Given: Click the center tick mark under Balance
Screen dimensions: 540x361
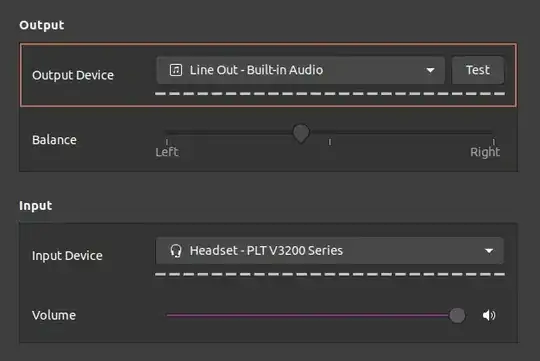Looking at the screenshot, I should (330, 142).
